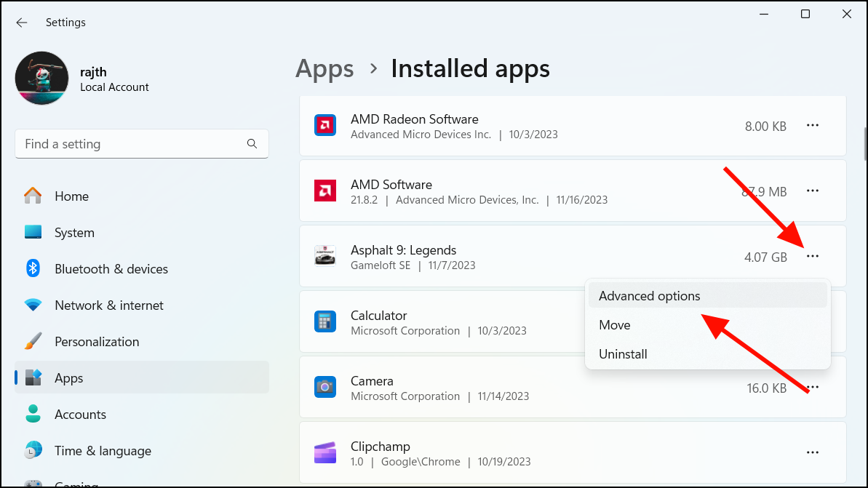The height and width of the screenshot is (488, 868).
Task: Open Home from the sidebar
Action: coord(72,196)
